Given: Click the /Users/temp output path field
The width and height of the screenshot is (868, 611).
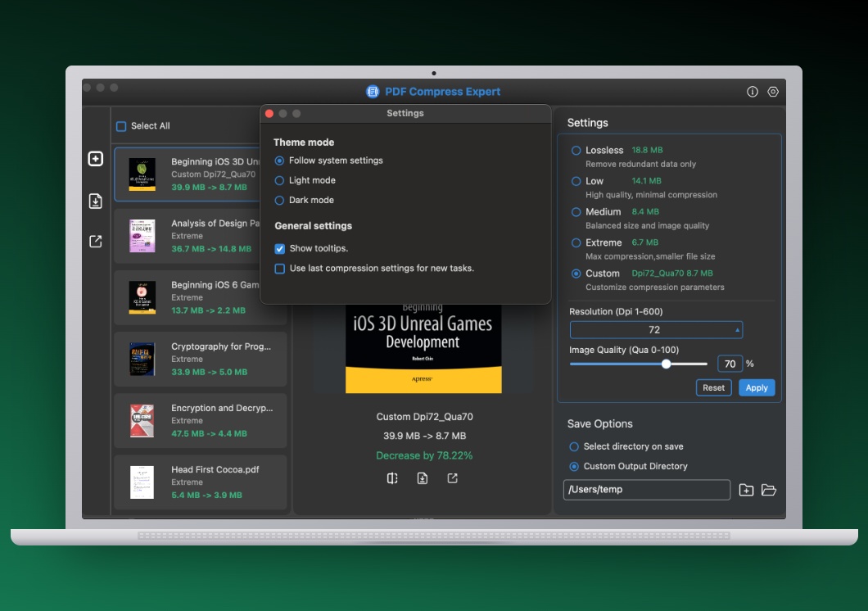Looking at the screenshot, I should (647, 490).
